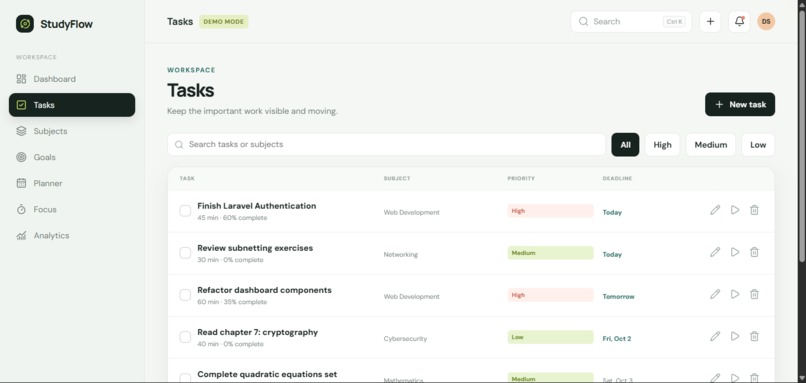Viewport: 806px width, 383px height.
Task: Click the High badge on Laravel Authentication row
Action: point(550,211)
